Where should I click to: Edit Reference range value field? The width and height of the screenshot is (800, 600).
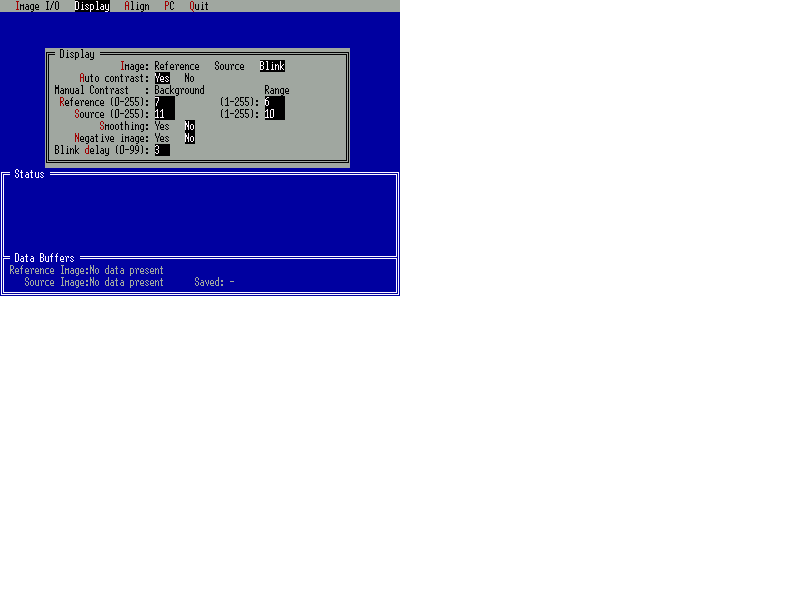[274, 102]
